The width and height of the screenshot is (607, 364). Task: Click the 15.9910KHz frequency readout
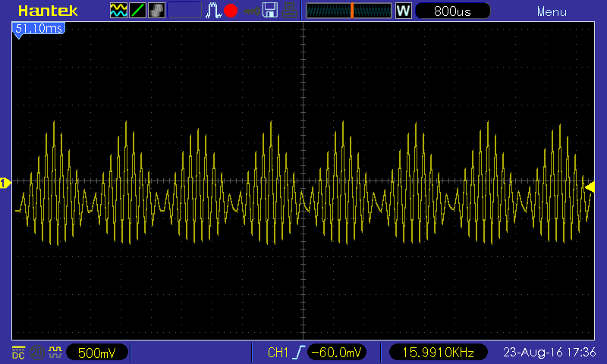click(438, 353)
